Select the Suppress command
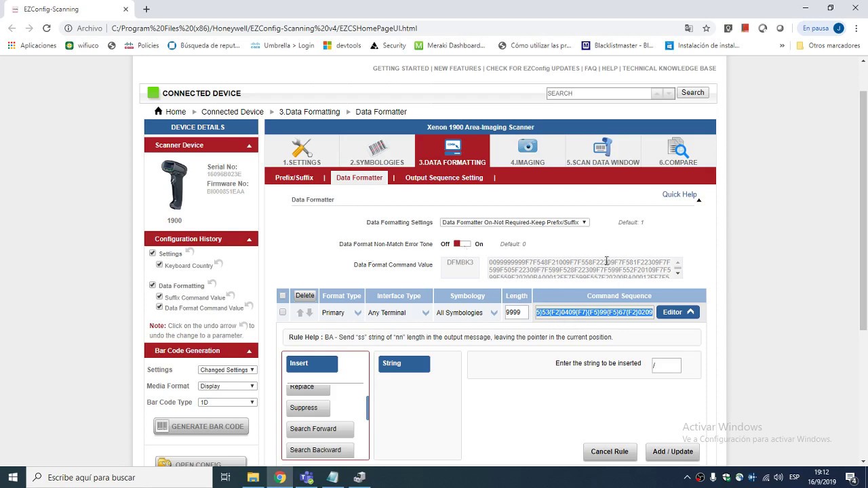The width and height of the screenshot is (868, 488). (x=308, y=408)
